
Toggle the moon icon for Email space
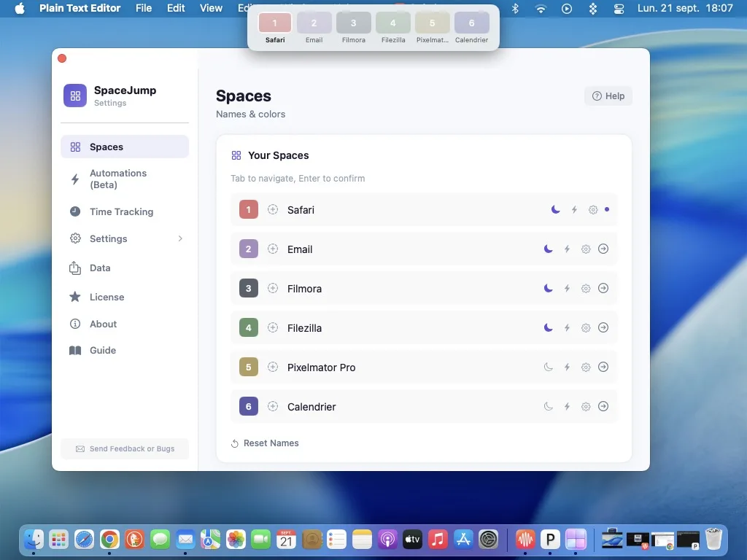click(x=549, y=249)
